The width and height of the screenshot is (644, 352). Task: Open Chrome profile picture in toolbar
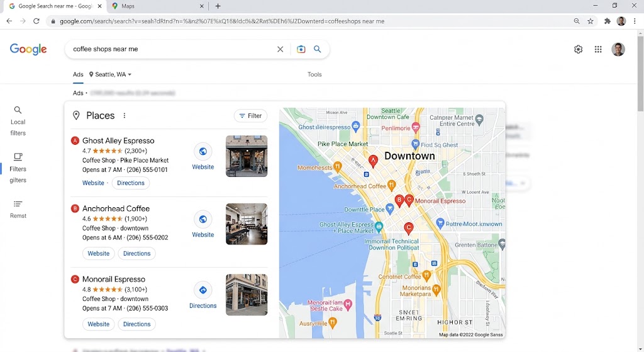click(621, 21)
